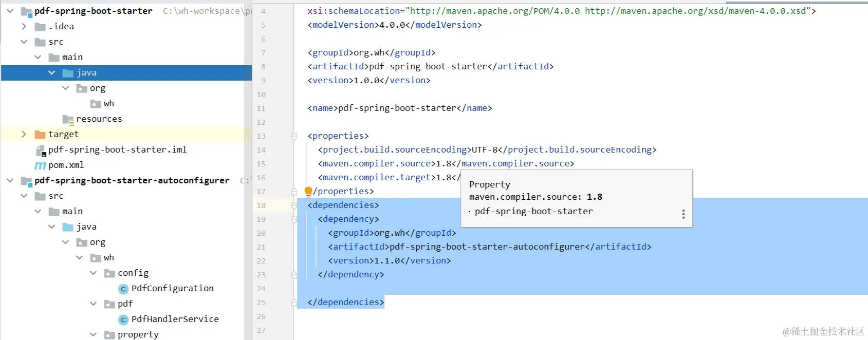The height and width of the screenshot is (340, 868).
Task: Click dependency groupId org.wh on line 20
Action: [392, 233]
